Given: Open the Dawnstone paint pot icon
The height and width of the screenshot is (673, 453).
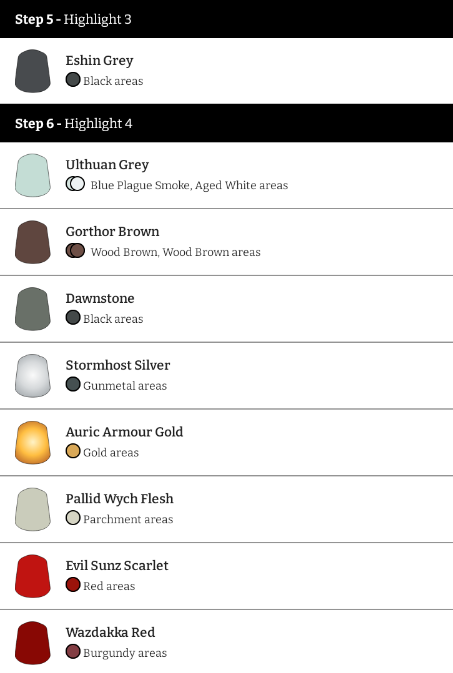Looking at the screenshot, I should (33, 309).
